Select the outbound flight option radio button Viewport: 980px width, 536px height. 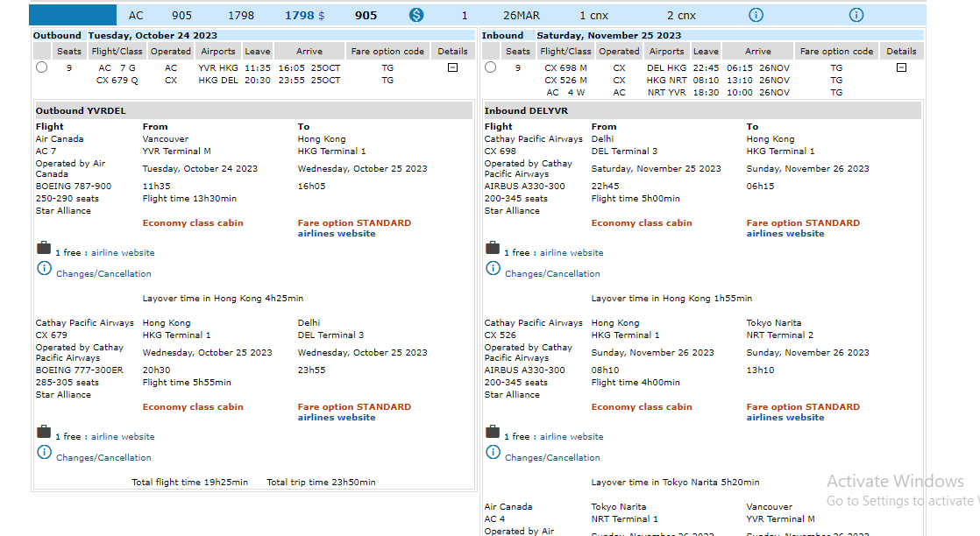click(42, 67)
